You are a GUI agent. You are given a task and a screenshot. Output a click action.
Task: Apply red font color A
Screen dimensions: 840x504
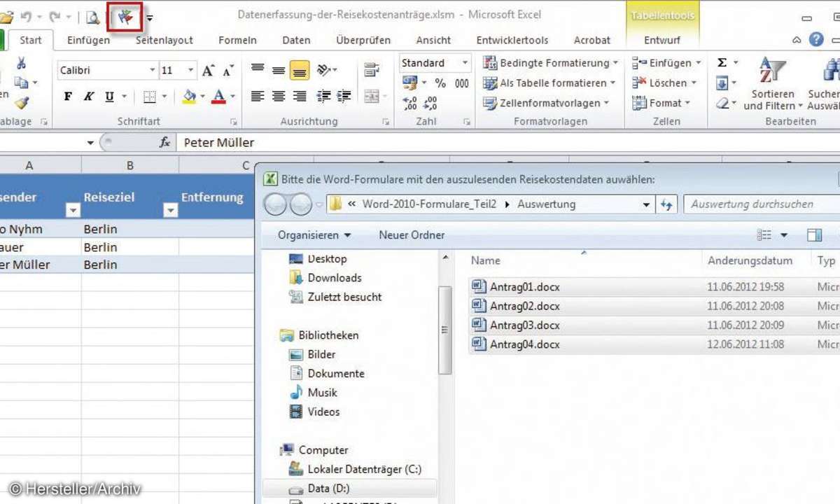[x=218, y=97]
